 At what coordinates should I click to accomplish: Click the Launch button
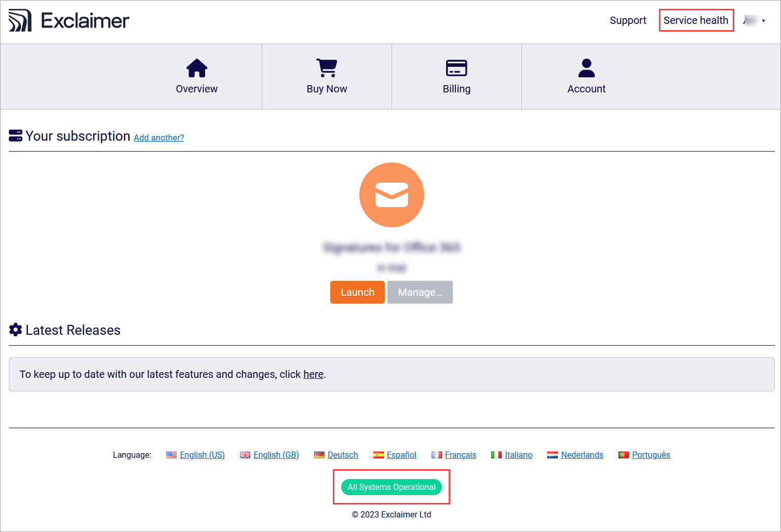(x=357, y=292)
